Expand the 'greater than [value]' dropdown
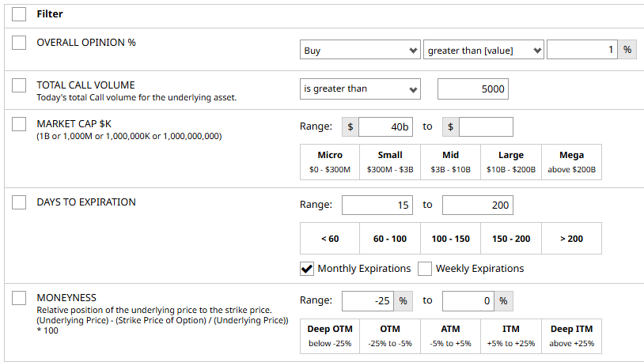Image resolution: width=644 pixels, height=362 pixels. click(x=483, y=51)
